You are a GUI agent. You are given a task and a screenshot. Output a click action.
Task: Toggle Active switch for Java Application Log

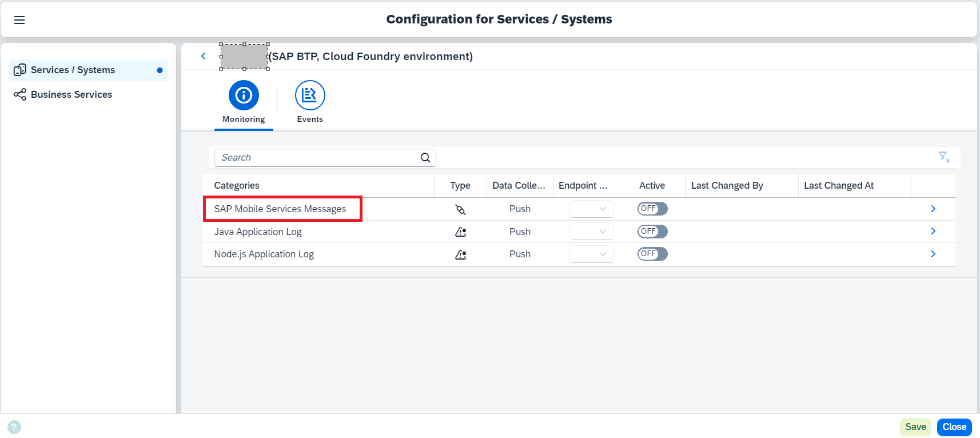(652, 232)
